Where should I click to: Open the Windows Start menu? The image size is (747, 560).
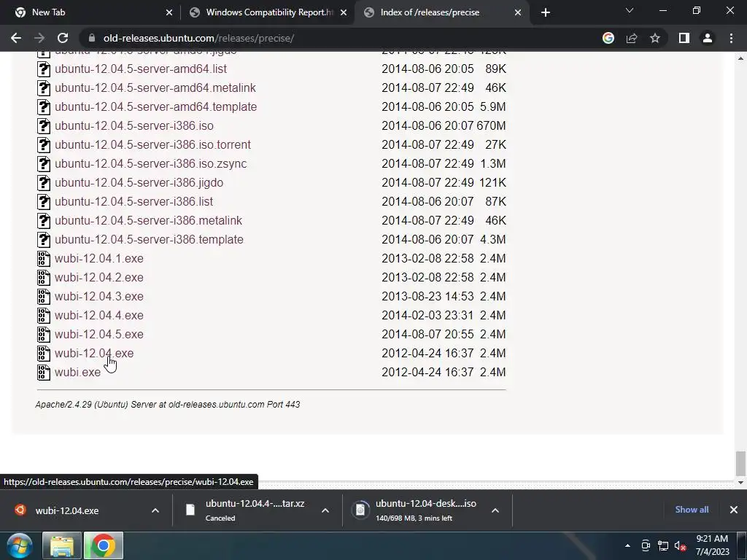point(20,546)
